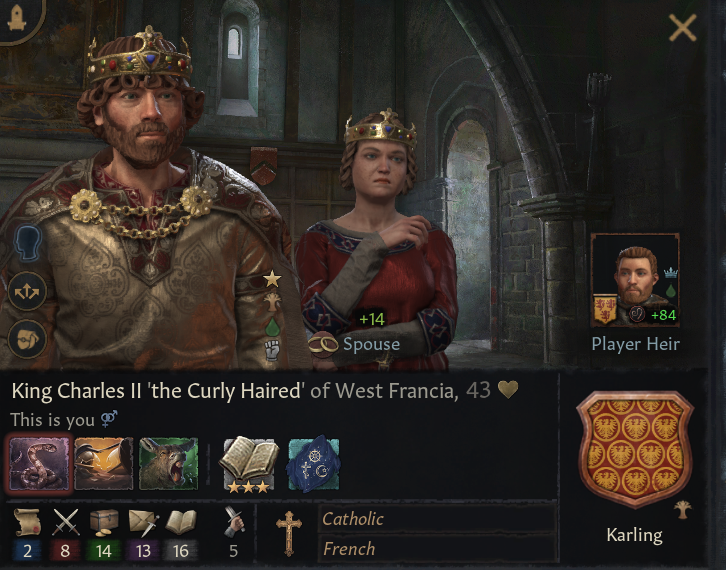Image resolution: width=726 pixels, height=570 pixels.
Task: Click the prowess sword-in-fist icon
Action: pyautogui.click(x=234, y=521)
